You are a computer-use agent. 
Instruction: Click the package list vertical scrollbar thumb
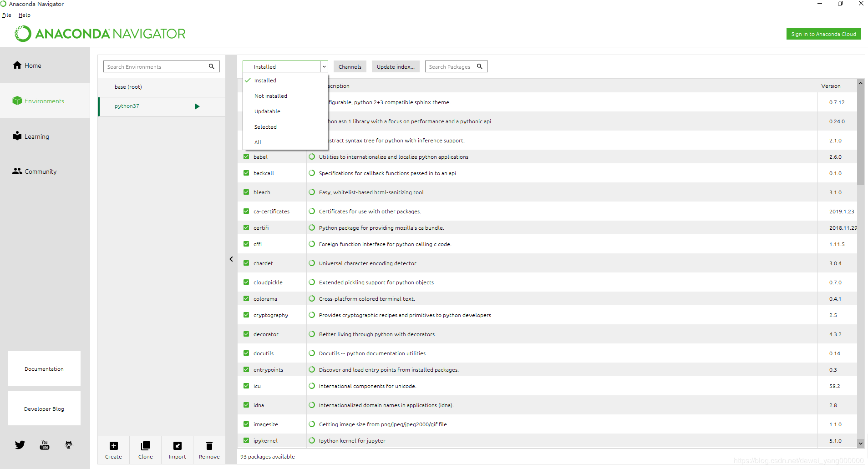coord(860,136)
